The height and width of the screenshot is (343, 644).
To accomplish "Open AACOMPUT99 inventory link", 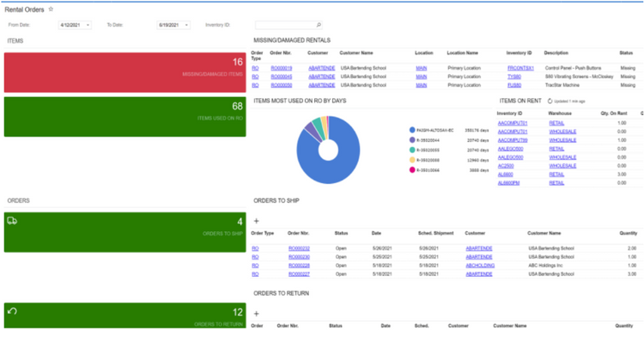I will pyautogui.click(x=513, y=140).
